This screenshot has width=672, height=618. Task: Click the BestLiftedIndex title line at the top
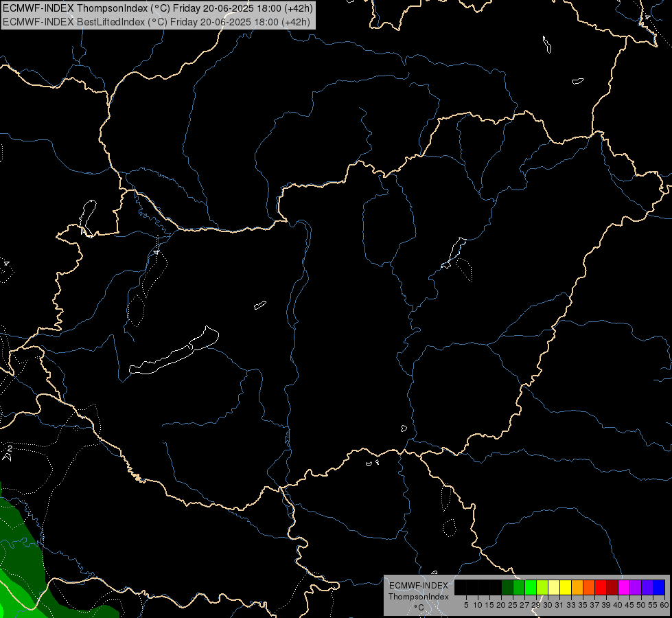pyautogui.click(x=157, y=22)
